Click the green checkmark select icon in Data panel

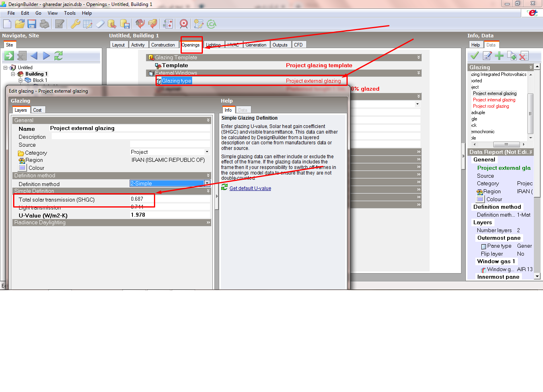pos(475,56)
